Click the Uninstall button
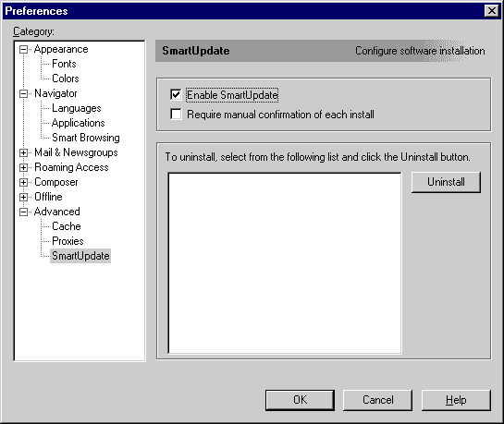 pyautogui.click(x=446, y=182)
